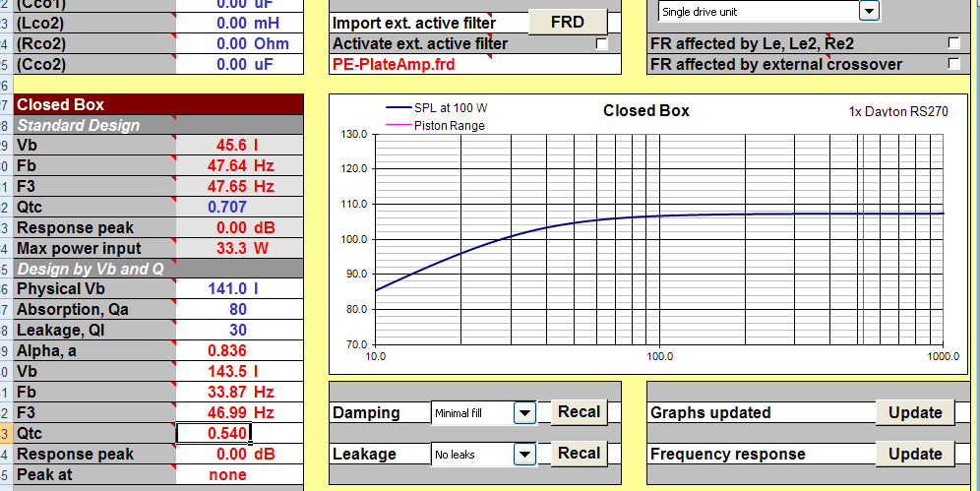Click the Design by Vb and Q subheader
Image resolution: width=980 pixels, height=491 pixels.
pos(158,269)
